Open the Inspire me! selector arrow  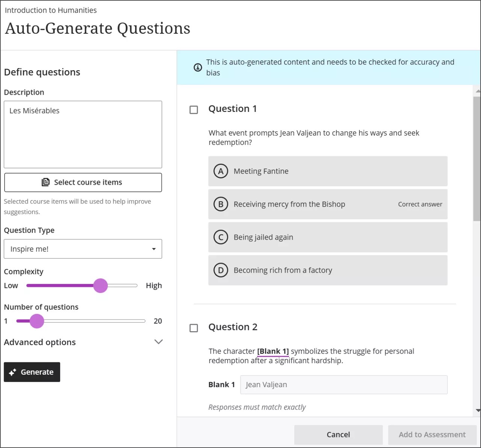tap(154, 249)
